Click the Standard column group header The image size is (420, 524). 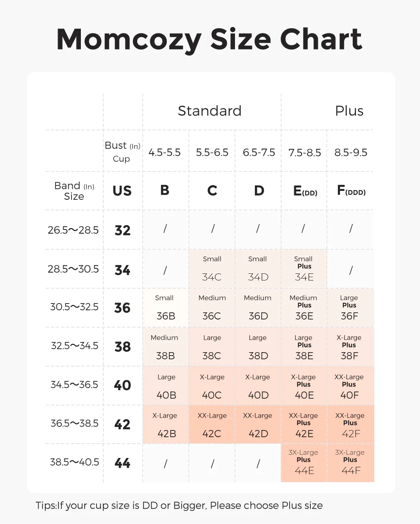[x=210, y=111]
